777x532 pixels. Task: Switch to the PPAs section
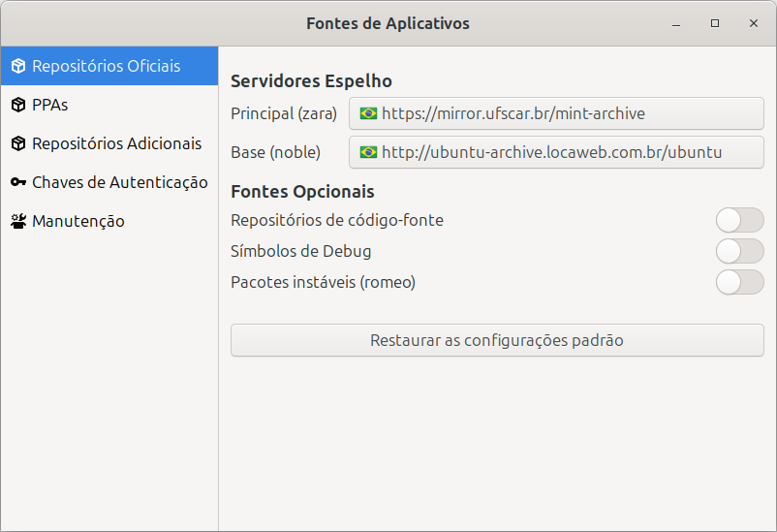[x=50, y=105]
